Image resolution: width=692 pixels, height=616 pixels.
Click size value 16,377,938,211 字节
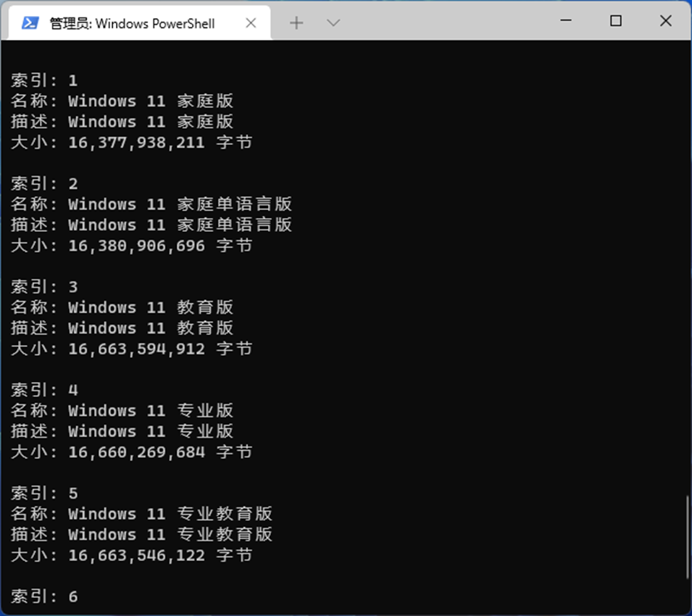pos(160,143)
